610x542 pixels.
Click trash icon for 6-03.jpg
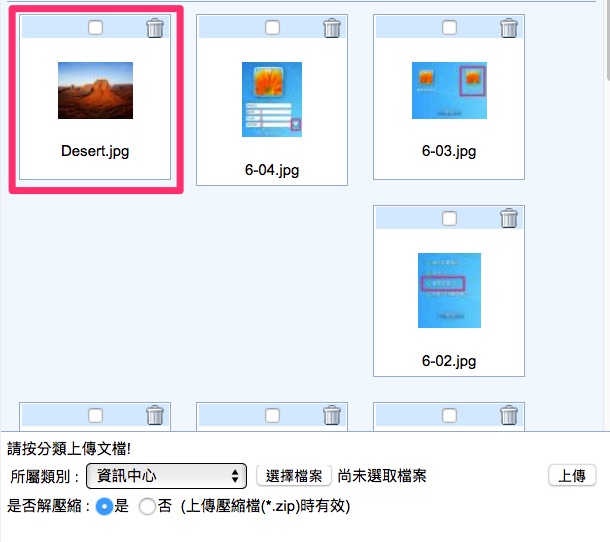click(x=509, y=28)
